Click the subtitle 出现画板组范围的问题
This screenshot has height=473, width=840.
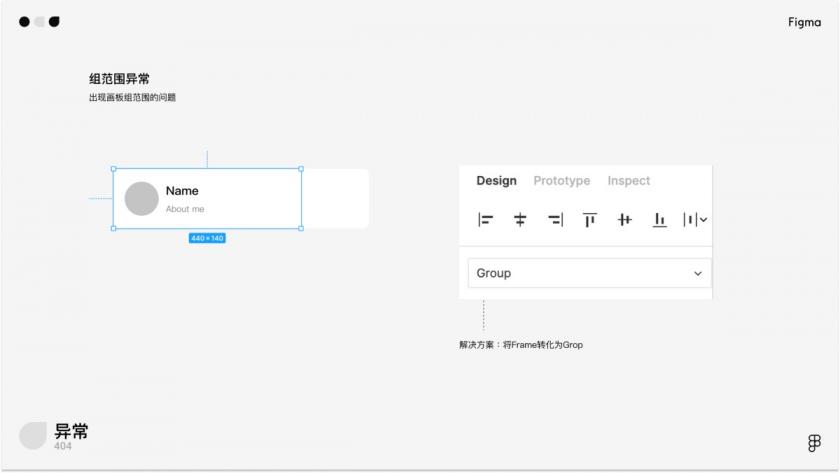coord(132,97)
